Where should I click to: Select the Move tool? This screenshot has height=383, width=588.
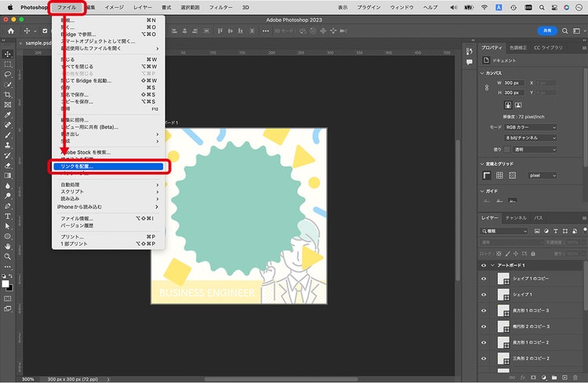pos(8,54)
